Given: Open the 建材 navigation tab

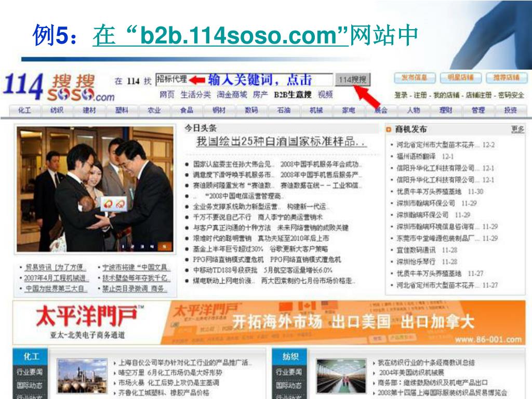Looking at the screenshot, I should pos(89,110).
